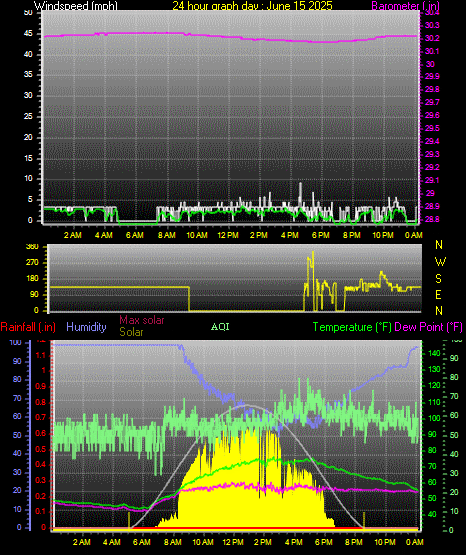The width and height of the screenshot is (466, 555).
Task: Click the "Humidity" legend label
Action: 86,327
